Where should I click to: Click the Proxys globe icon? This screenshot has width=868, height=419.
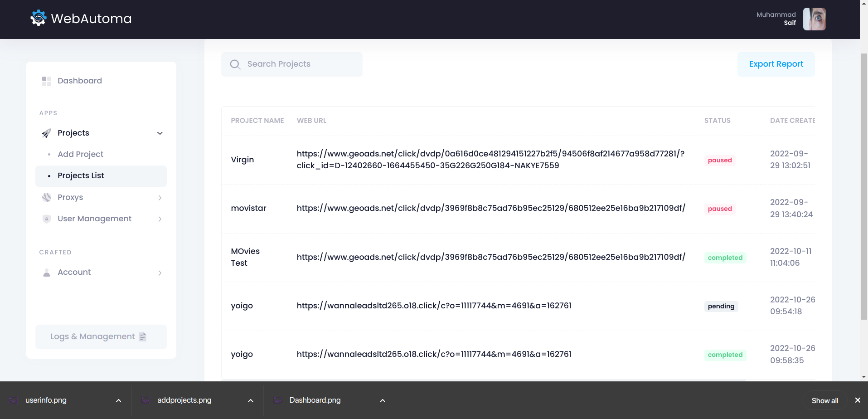click(47, 197)
